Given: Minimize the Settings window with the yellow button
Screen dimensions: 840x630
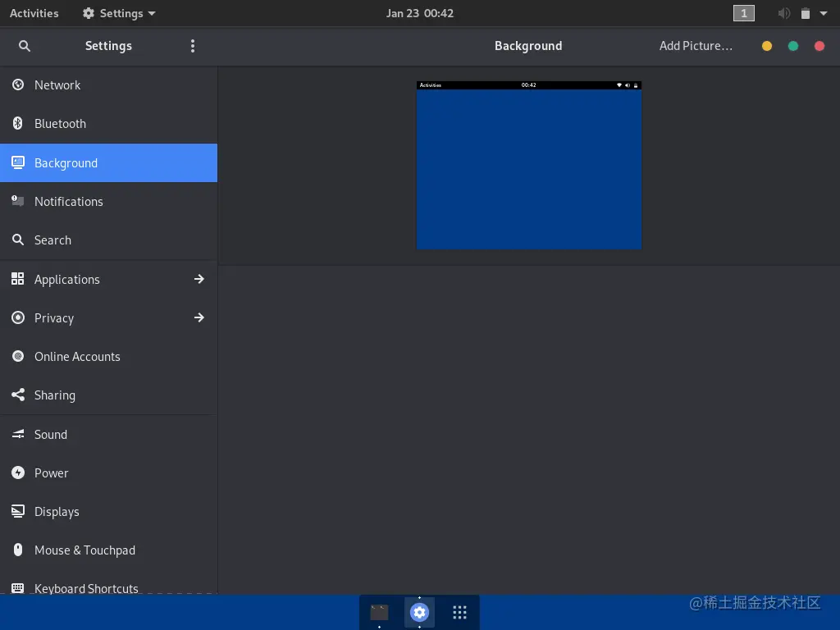Looking at the screenshot, I should 767,46.
